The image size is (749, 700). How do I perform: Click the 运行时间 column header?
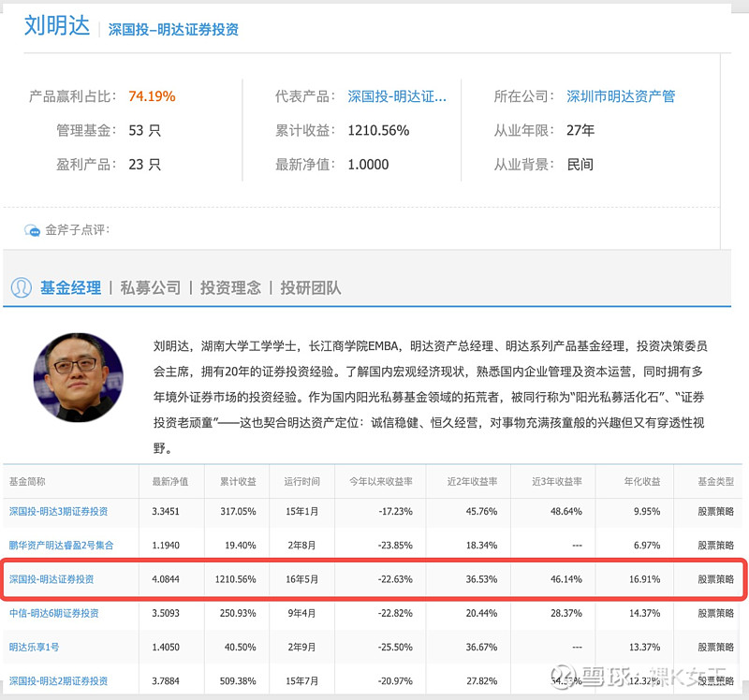coord(301,481)
